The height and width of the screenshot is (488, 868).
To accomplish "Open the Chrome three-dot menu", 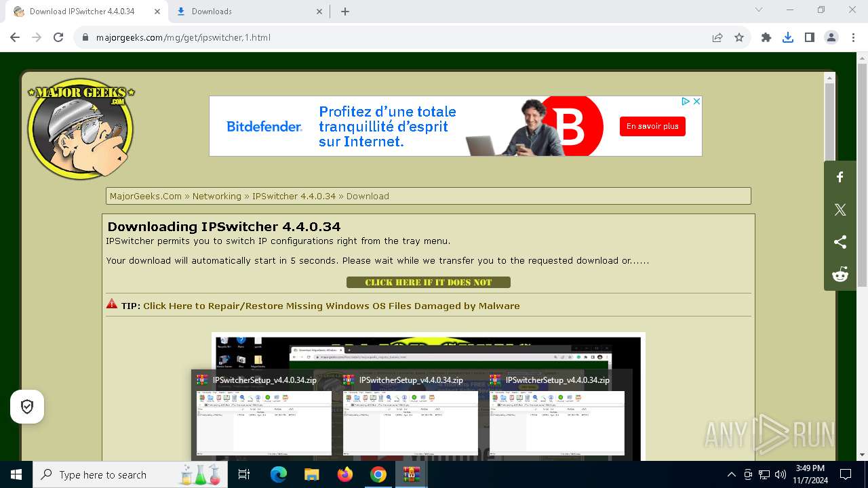I will pos(852,37).
